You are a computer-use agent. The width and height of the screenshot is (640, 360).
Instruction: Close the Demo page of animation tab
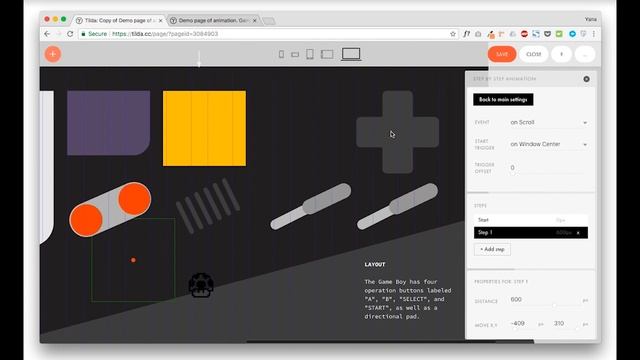(x=255, y=20)
